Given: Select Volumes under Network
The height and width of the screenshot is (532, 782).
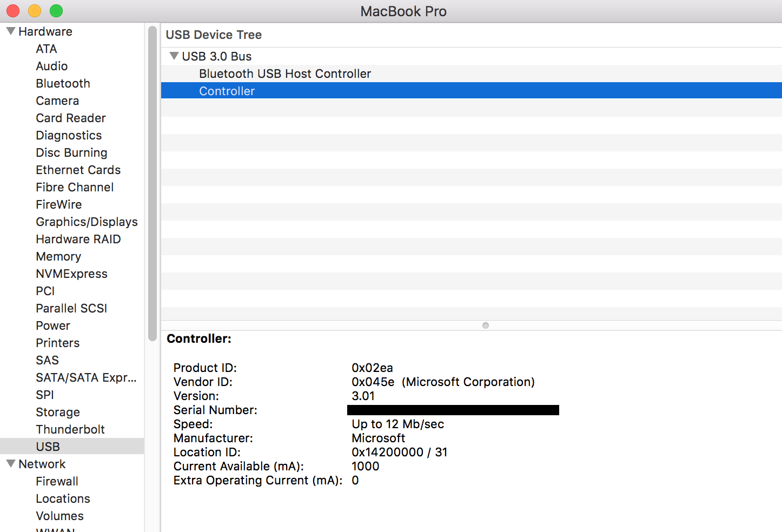Looking at the screenshot, I should (59, 516).
